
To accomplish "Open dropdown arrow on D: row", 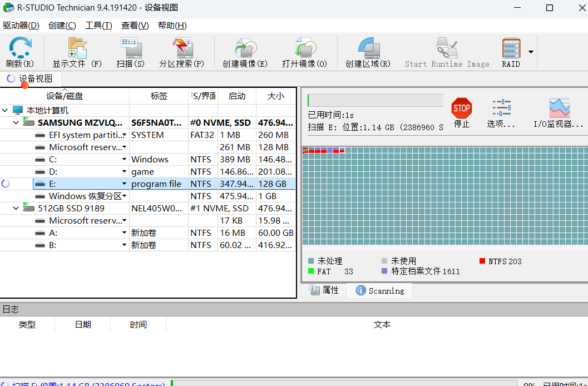I will [x=124, y=172].
